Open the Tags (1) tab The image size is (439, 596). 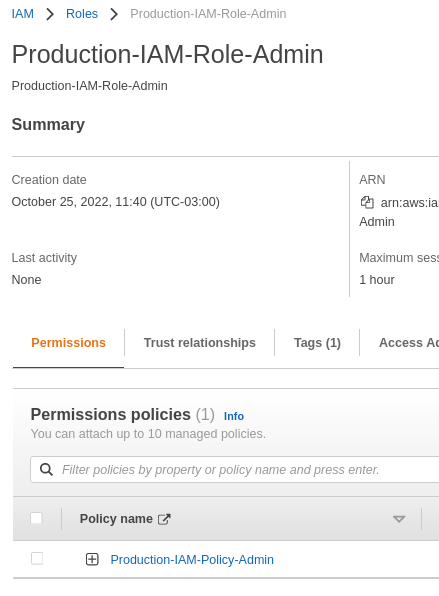pyautogui.click(x=317, y=343)
